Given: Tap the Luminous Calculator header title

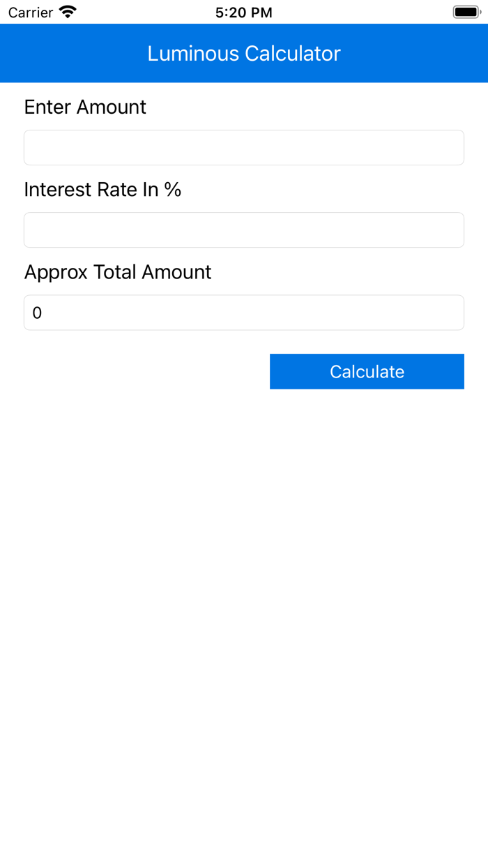Looking at the screenshot, I should tap(244, 54).
